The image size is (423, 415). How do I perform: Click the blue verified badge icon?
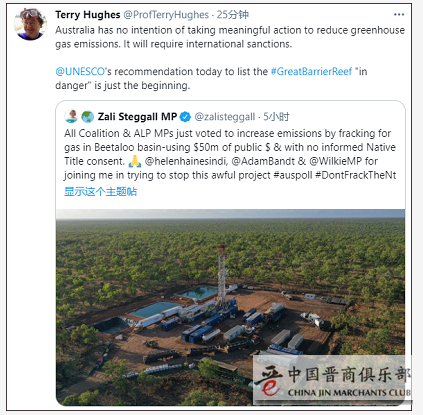pos(185,117)
